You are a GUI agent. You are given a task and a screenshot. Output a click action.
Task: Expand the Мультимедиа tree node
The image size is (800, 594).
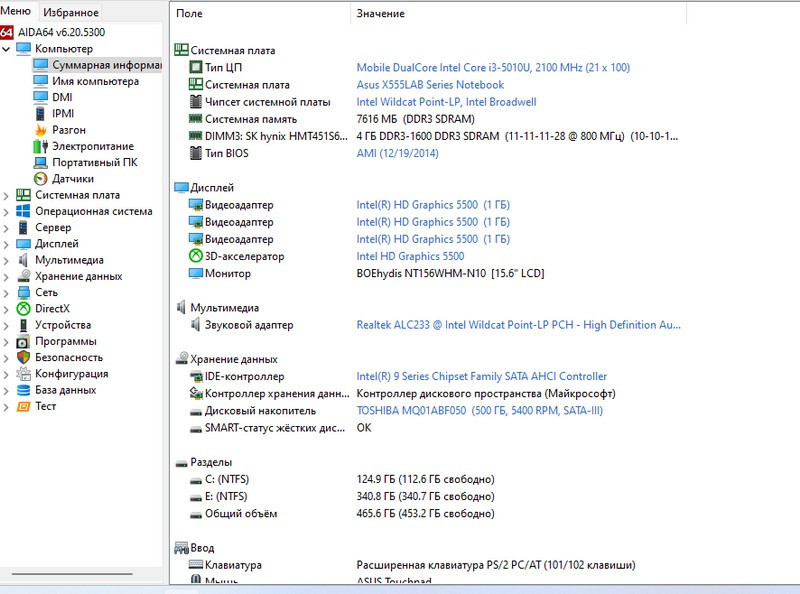click(x=6, y=260)
